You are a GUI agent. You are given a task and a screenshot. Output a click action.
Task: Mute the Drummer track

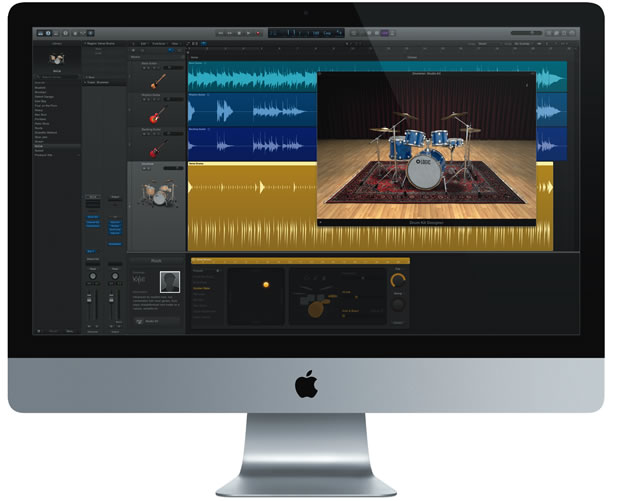(144, 168)
